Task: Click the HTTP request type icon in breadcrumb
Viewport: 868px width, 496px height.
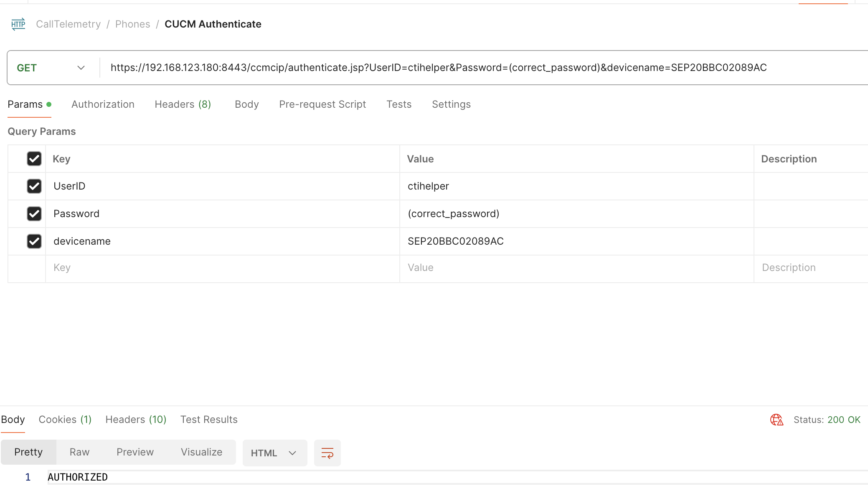Action: (x=18, y=24)
